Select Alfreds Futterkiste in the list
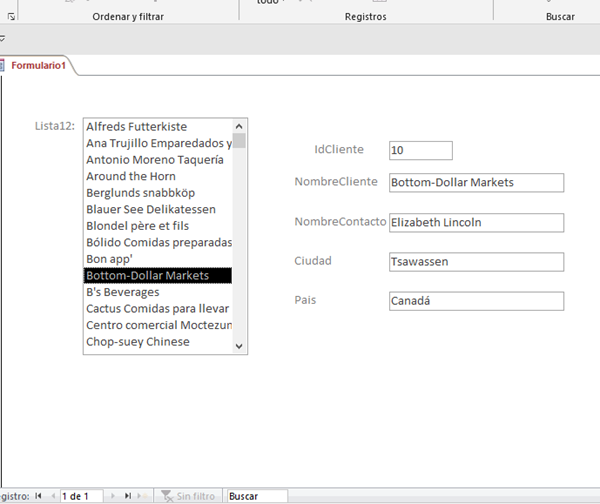 tap(158, 127)
